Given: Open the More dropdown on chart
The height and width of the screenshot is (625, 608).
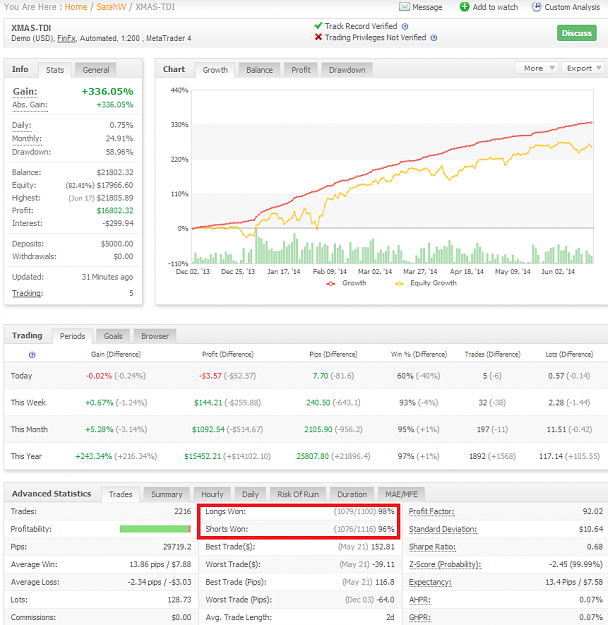Looking at the screenshot, I should 537,68.
